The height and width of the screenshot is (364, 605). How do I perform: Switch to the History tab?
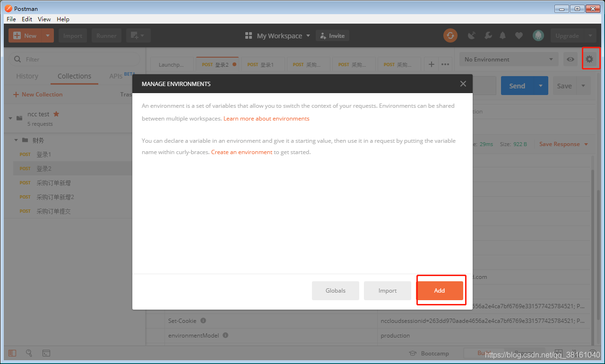(x=27, y=76)
